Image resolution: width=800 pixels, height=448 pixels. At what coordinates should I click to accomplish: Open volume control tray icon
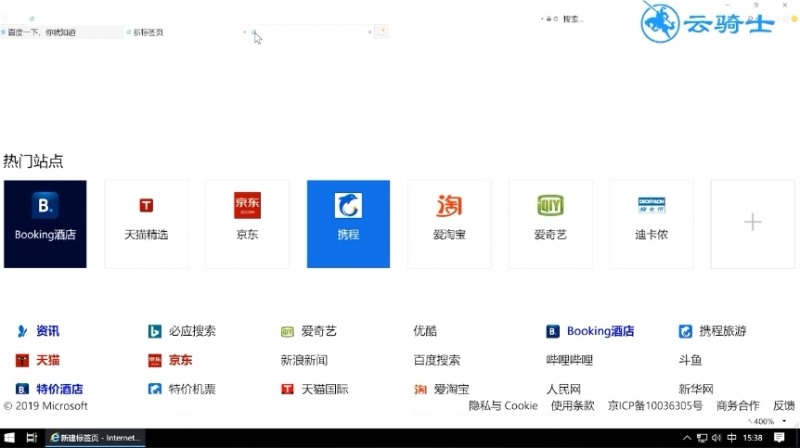coord(716,438)
